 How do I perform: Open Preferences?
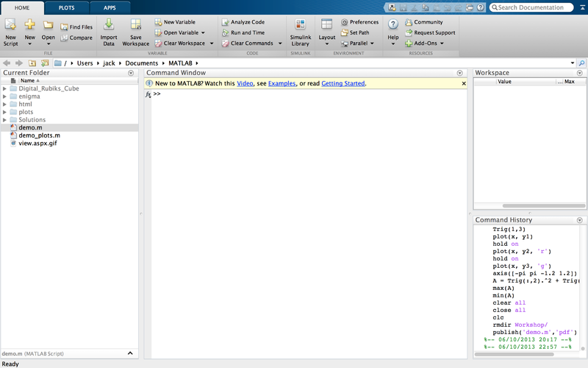tap(359, 22)
